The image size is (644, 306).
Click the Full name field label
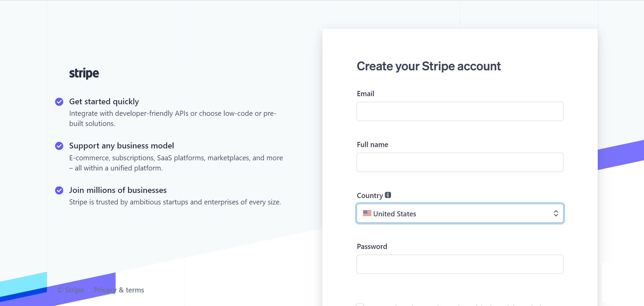tap(373, 145)
